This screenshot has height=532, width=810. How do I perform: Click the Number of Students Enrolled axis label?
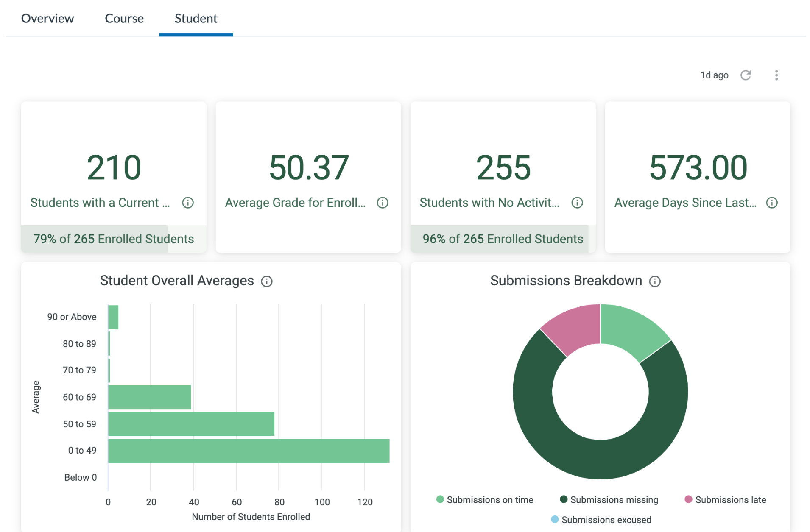coord(251,517)
